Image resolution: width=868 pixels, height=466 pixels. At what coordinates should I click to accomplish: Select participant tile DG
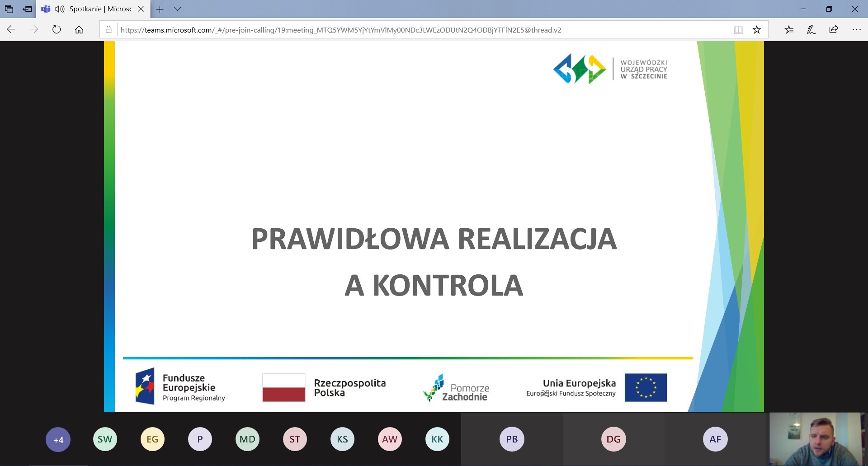(613, 439)
